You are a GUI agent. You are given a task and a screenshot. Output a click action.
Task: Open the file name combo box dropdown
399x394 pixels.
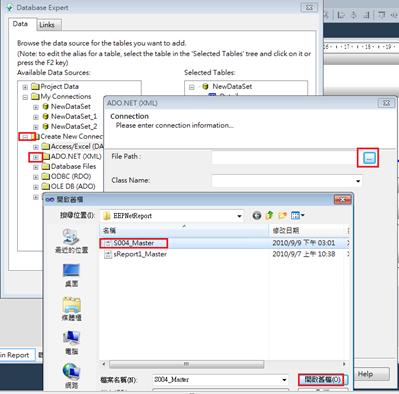(x=284, y=380)
